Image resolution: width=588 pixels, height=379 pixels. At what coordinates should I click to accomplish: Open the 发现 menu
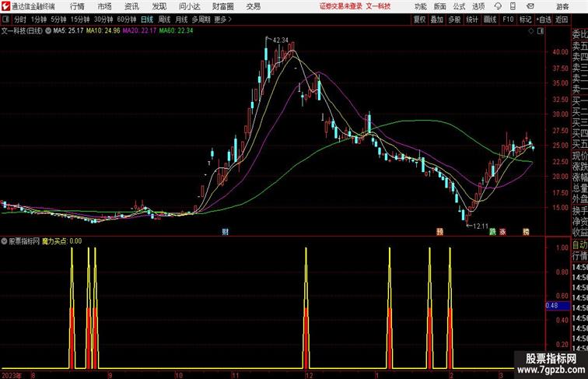pos(159,6)
